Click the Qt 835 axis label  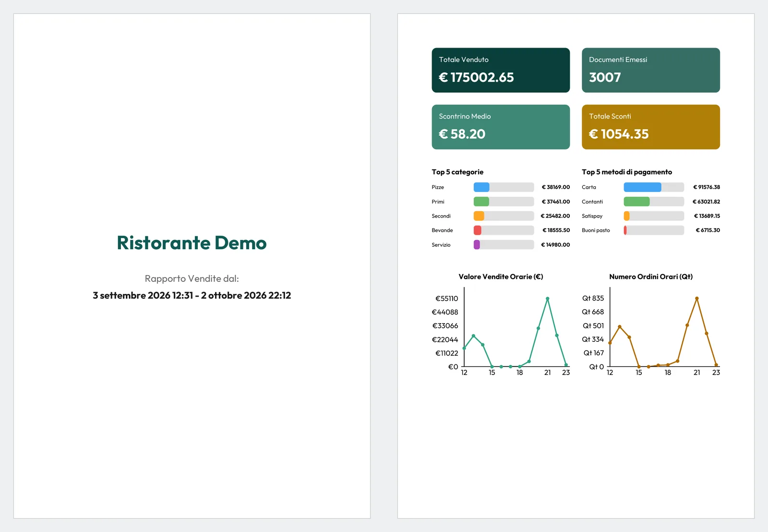[x=593, y=298]
